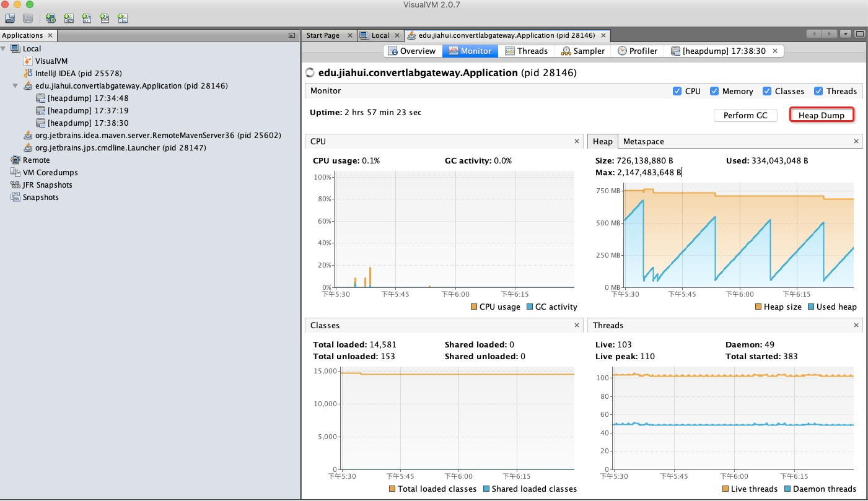Toggle the Threads checkbox in Monitor header
The height and width of the screenshot is (501, 868).
(818, 91)
